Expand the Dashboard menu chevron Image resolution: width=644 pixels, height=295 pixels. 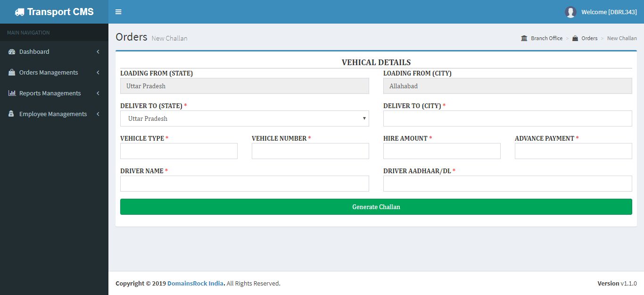[x=98, y=52]
